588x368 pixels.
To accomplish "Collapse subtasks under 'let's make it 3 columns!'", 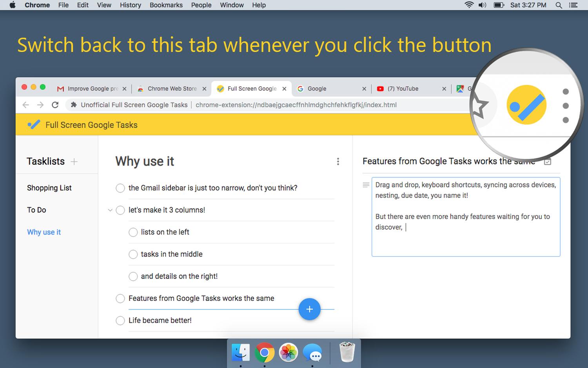I will pos(110,210).
